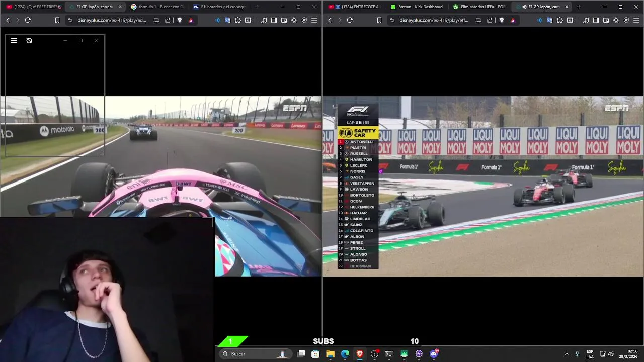Switch to 'Stream - Kick Dashboard' tab

tap(418, 7)
